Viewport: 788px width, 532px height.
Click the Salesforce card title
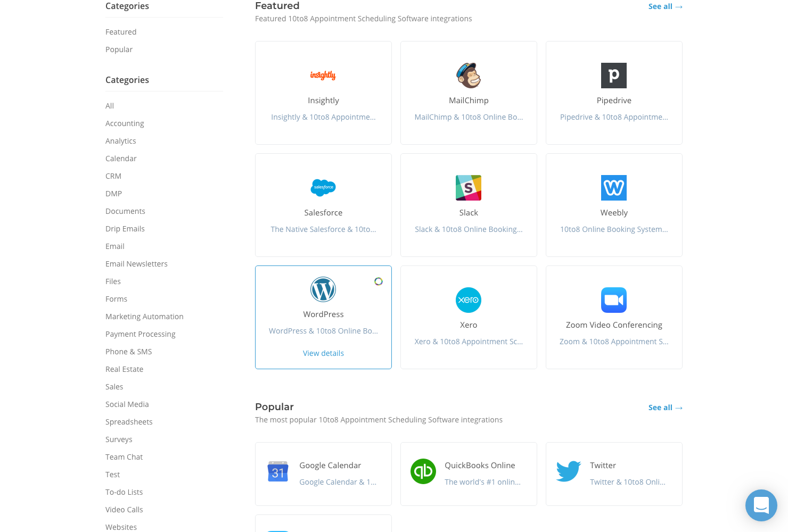(x=323, y=213)
